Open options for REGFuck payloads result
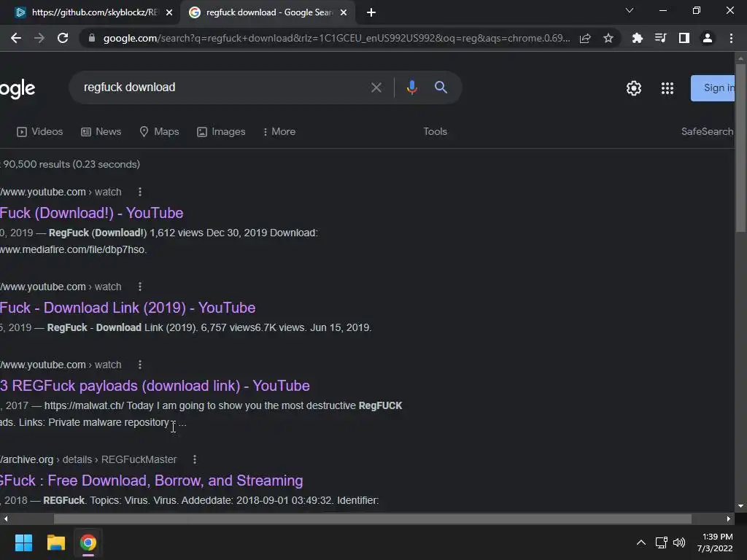The image size is (747, 560). tap(139, 365)
